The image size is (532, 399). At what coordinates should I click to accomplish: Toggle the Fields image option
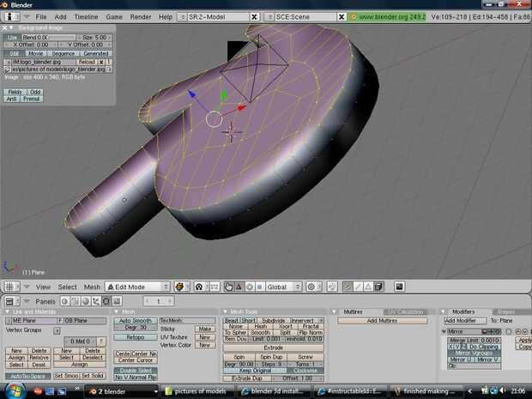[15, 92]
